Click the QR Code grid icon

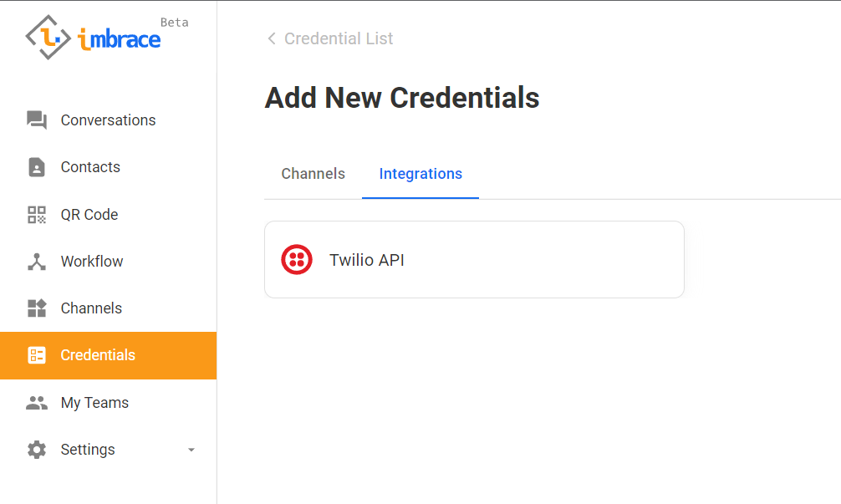point(37,215)
